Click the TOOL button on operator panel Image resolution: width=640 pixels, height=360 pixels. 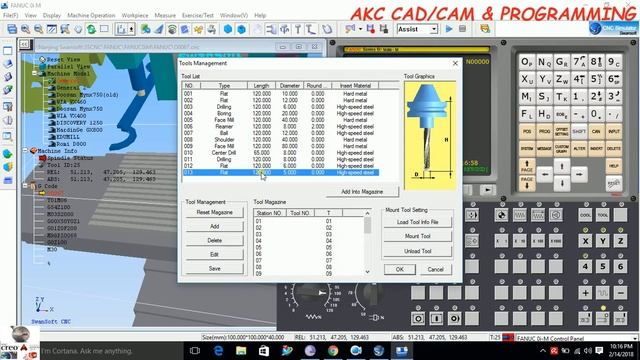(603, 215)
